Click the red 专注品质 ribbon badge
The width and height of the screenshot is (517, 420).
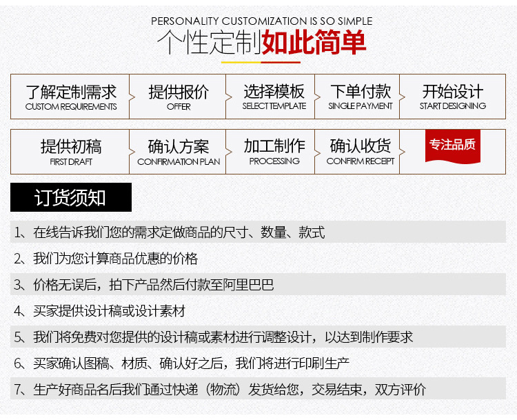point(453,146)
